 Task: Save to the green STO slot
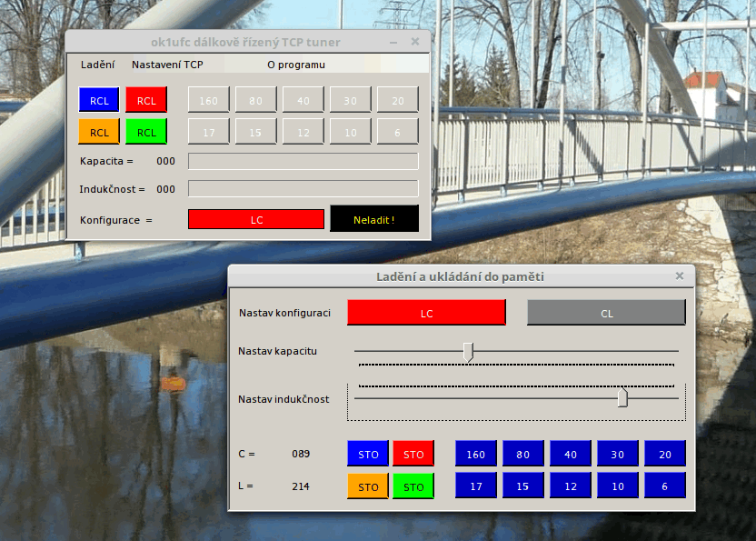[413, 486]
